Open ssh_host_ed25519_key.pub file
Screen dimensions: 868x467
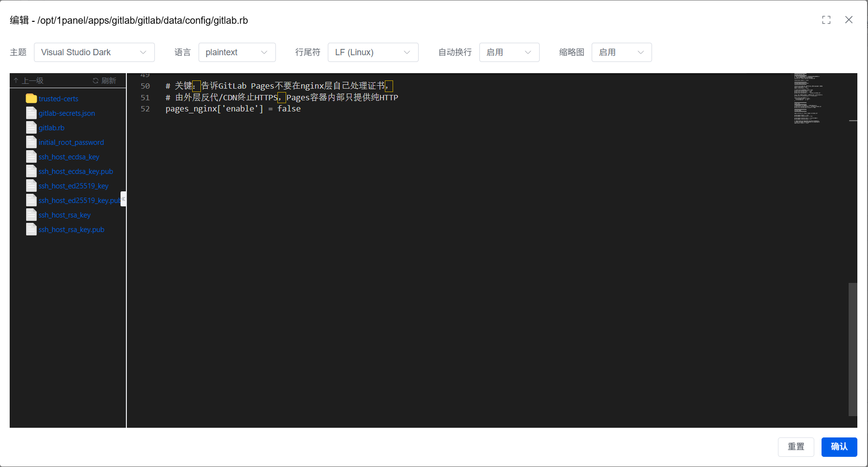[79, 201]
